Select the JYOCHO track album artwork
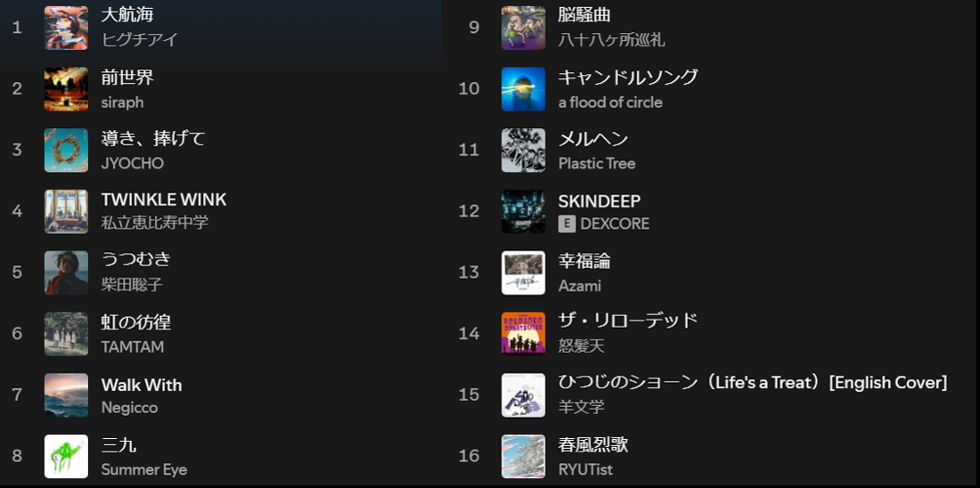Image resolution: width=980 pixels, height=488 pixels. coord(66,150)
